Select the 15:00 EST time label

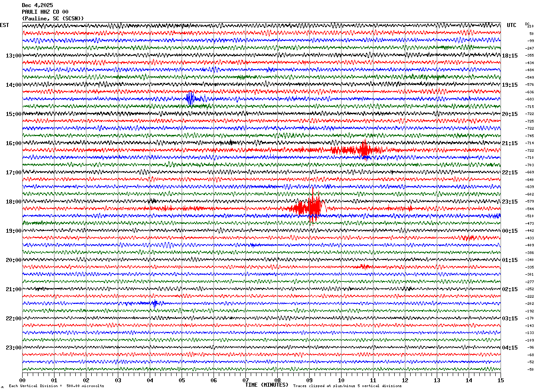[14, 114]
